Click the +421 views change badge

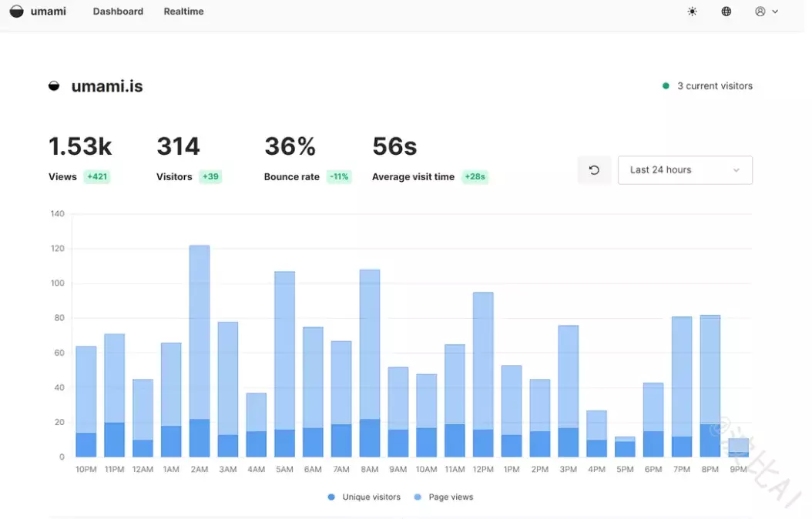97,176
